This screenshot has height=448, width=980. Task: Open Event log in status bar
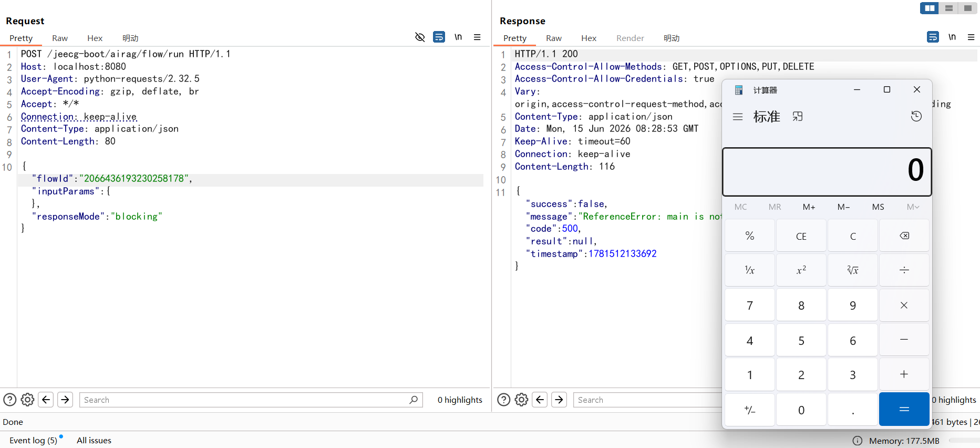point(33,441)
